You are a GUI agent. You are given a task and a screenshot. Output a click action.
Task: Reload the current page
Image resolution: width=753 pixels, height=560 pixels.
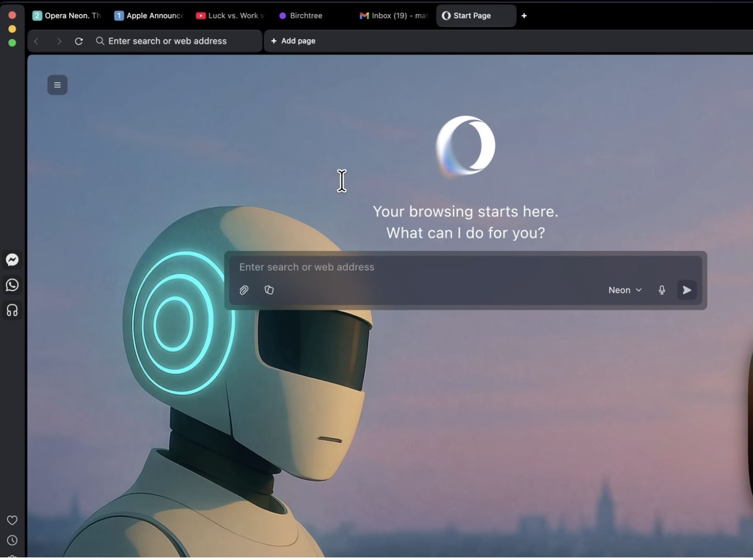[79, 41]
